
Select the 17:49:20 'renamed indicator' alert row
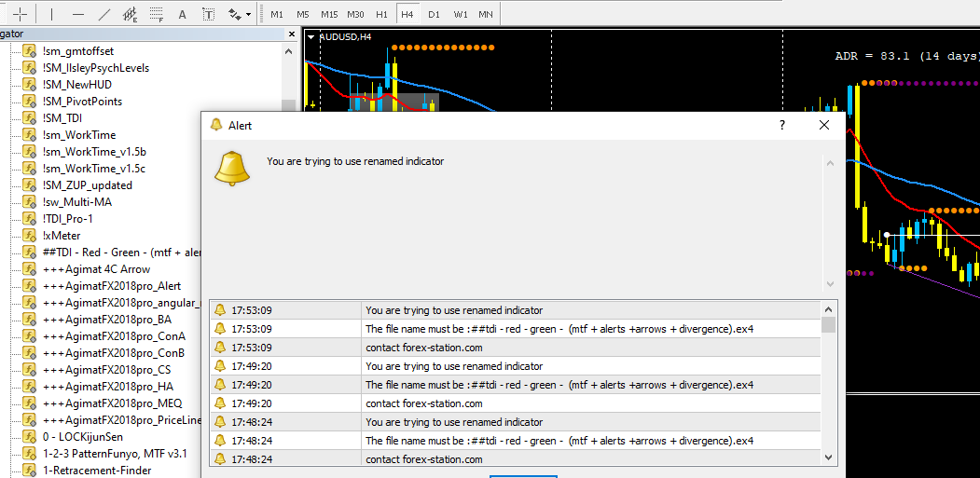tap(516, 366)
